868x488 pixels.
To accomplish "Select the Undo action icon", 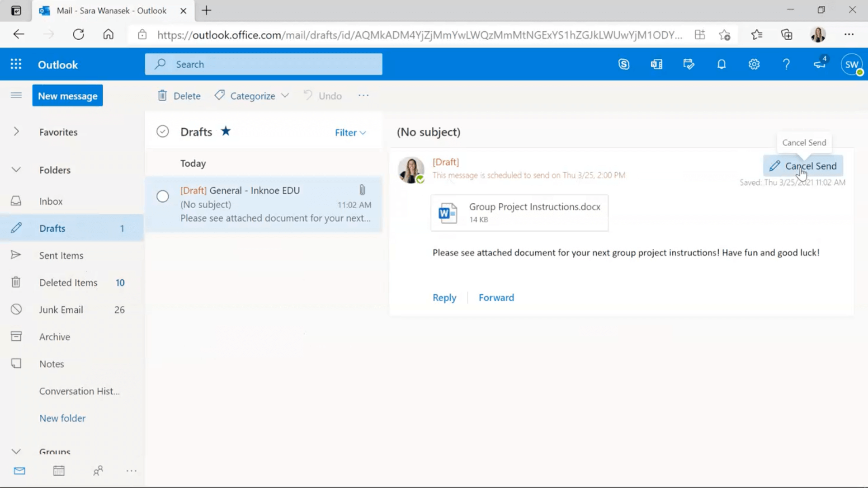I will 307,95.
